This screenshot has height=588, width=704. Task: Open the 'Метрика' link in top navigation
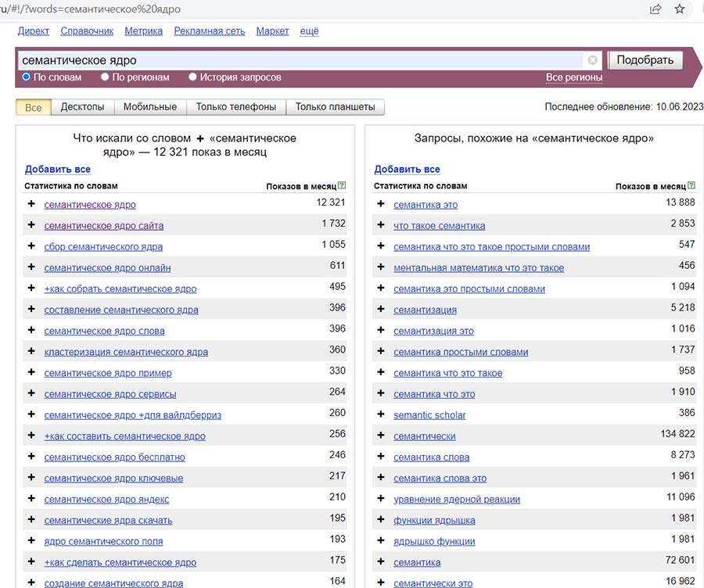144,31
